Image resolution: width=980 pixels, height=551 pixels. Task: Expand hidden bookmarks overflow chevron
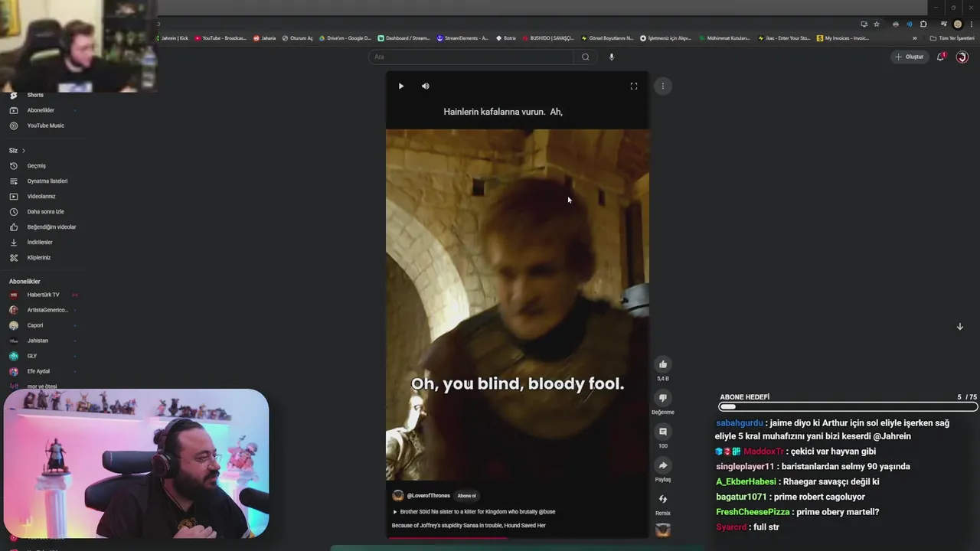point(914,38)
